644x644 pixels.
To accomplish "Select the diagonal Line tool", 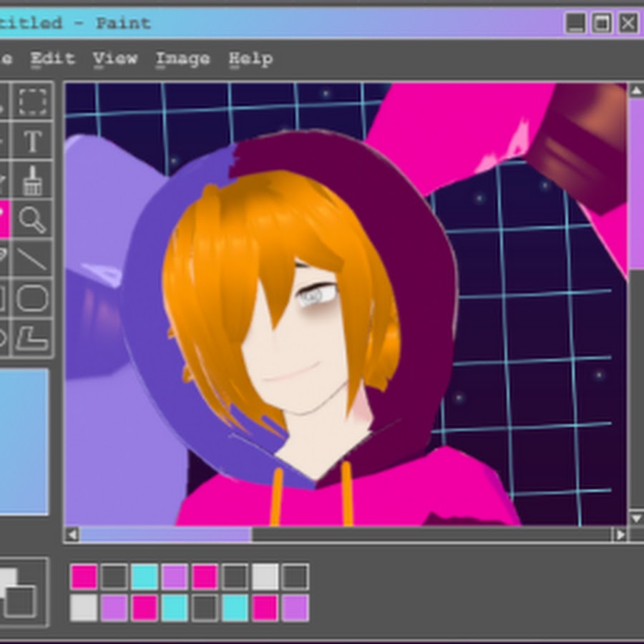I will [x=32, y=259].
